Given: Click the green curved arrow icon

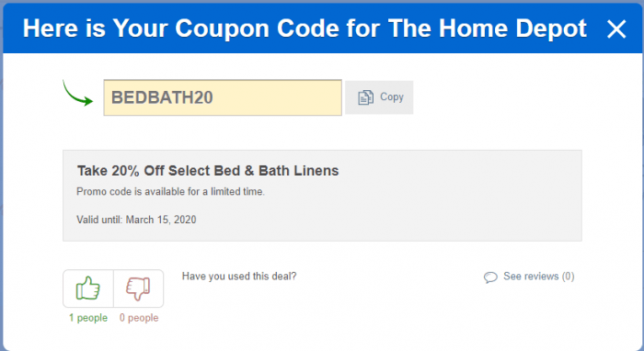Looking at the screenshot, I should click(x=77, y=93).
